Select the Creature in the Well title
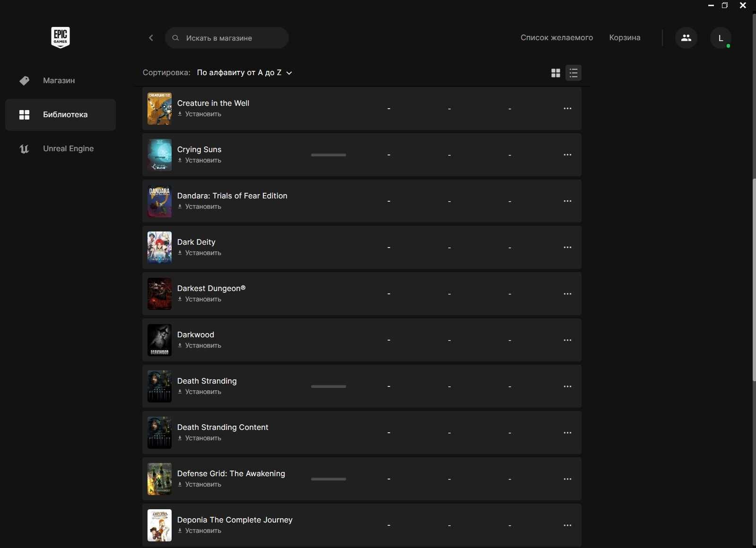Screen dimensions: 756x548 pyautogui.click(x=213, y=103)
